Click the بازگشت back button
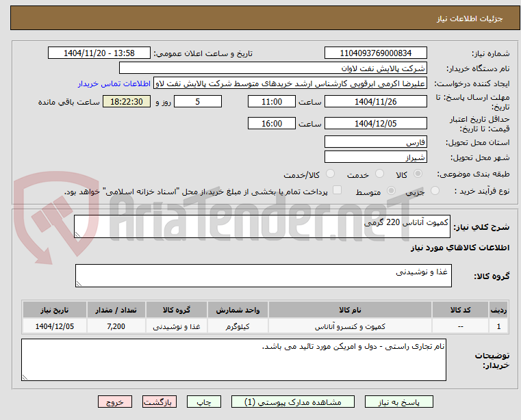The image size is (521, 420). point(159,402)
